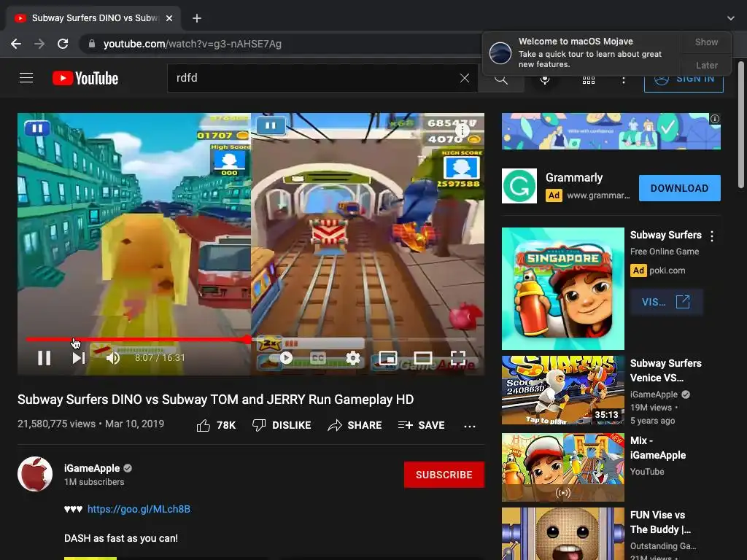Viewport: 747px width, 560px height.
Task: Skip to the next video
Action: click(x=79, y=357)
